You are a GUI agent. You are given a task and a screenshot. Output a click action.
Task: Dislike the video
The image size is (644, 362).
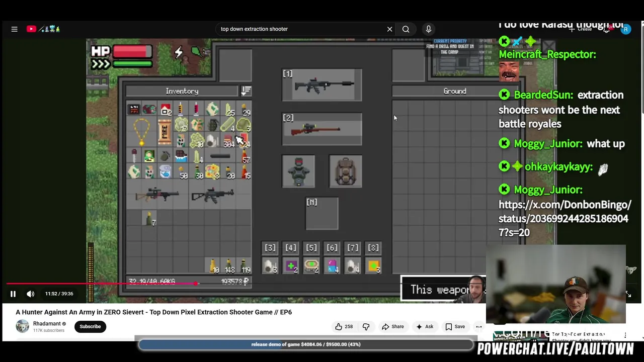point(366,327)
